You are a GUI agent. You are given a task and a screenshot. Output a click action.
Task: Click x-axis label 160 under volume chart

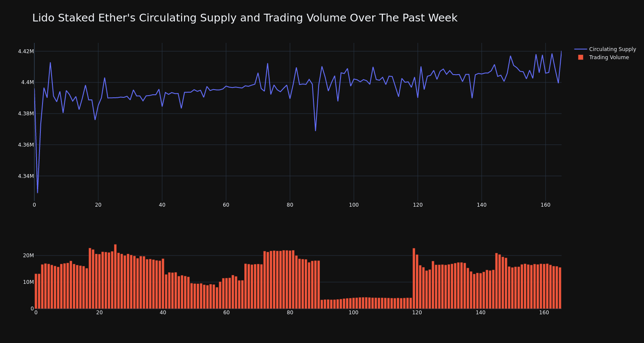[544, 313]
